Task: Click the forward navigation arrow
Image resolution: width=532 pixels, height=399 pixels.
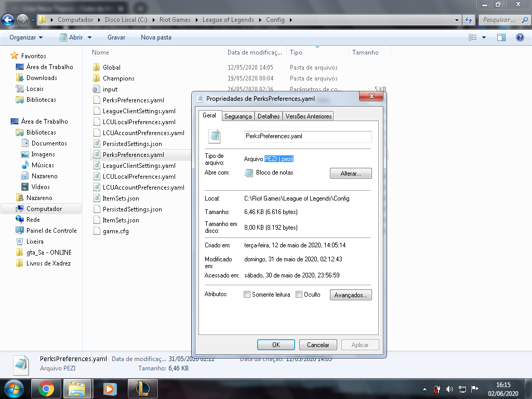Action: coord(23,20)
